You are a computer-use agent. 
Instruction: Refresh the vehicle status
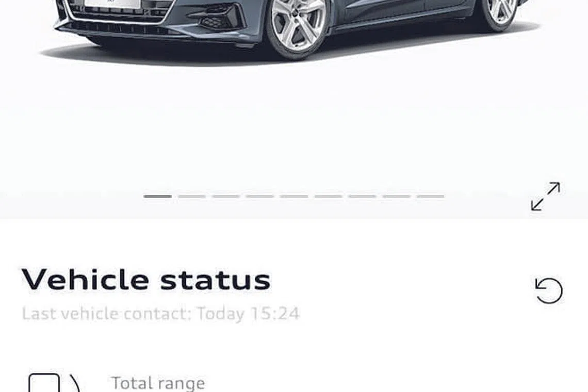549,290
